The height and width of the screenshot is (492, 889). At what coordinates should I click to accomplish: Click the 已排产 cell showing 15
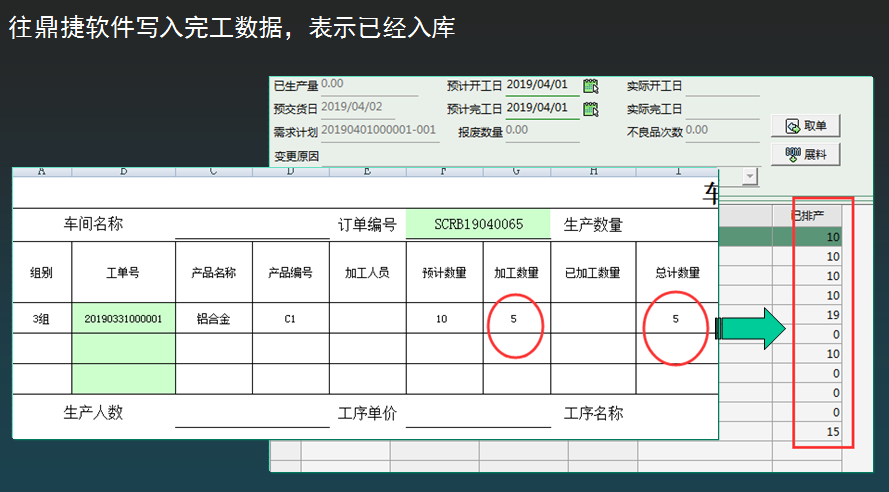coord(807,432)
